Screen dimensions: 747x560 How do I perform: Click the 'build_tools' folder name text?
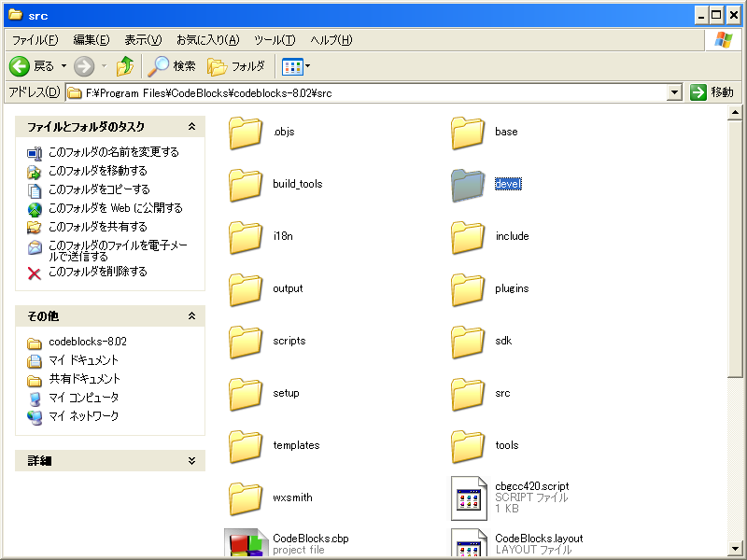click(x=298, y=184)
